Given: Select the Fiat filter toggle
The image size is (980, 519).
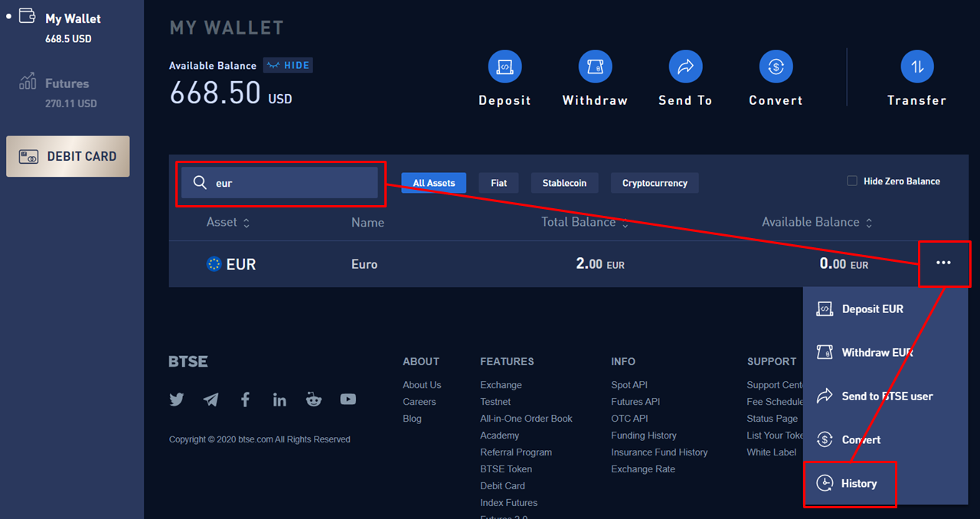Looking at the screenshot, I should point(498,182).
